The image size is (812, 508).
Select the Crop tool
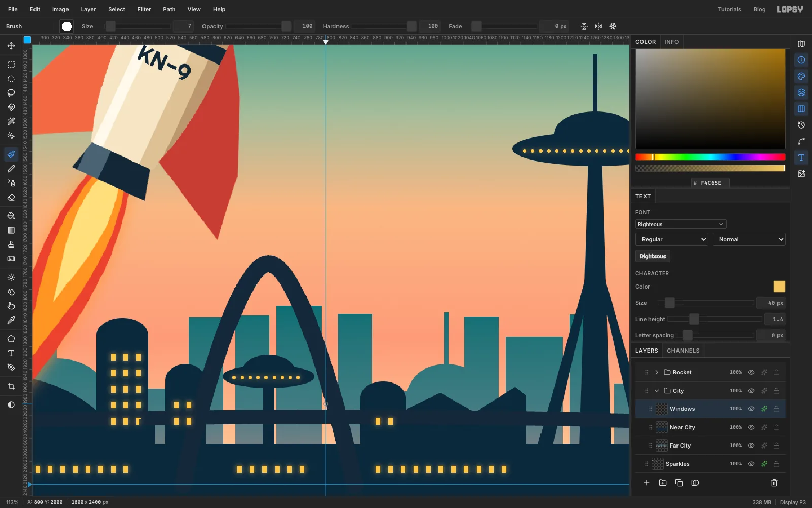11,386
